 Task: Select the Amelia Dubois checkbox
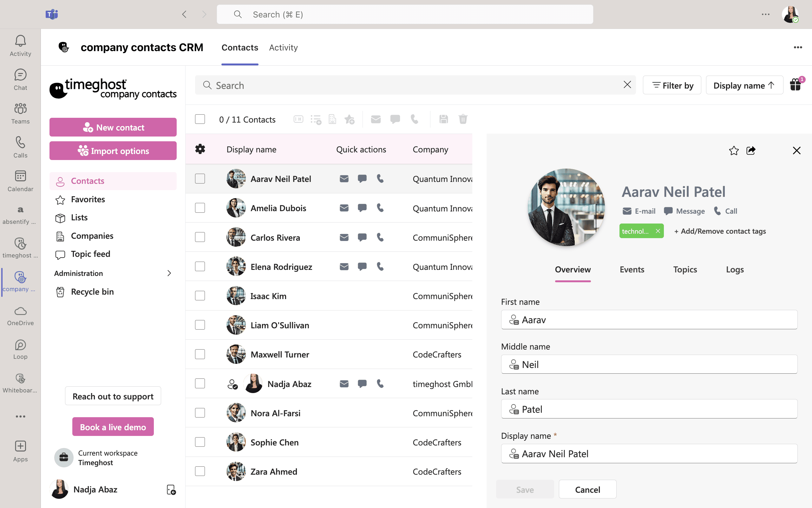coord(200,208)
